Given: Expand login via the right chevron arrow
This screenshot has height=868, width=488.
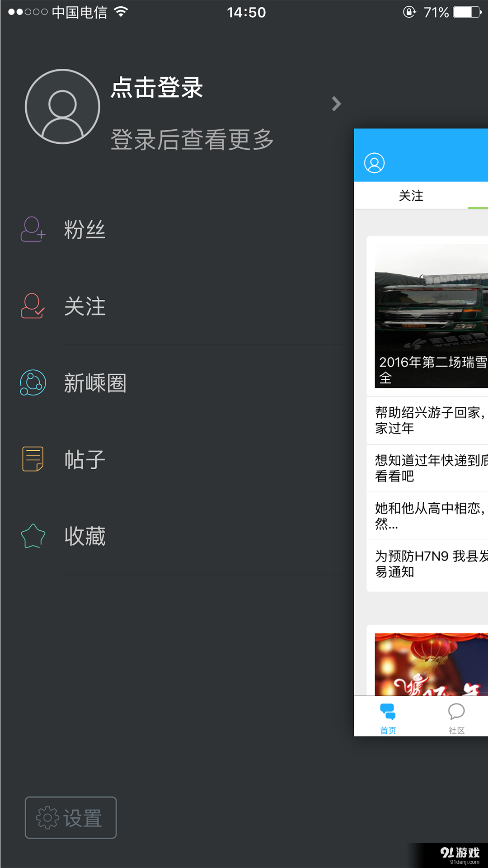Looking at the screenshot, I should tap(336, 104).
